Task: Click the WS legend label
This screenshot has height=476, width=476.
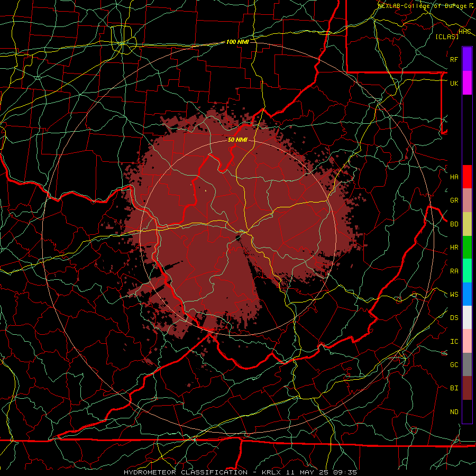Action: pyautogui.click(x=454, y=295)
